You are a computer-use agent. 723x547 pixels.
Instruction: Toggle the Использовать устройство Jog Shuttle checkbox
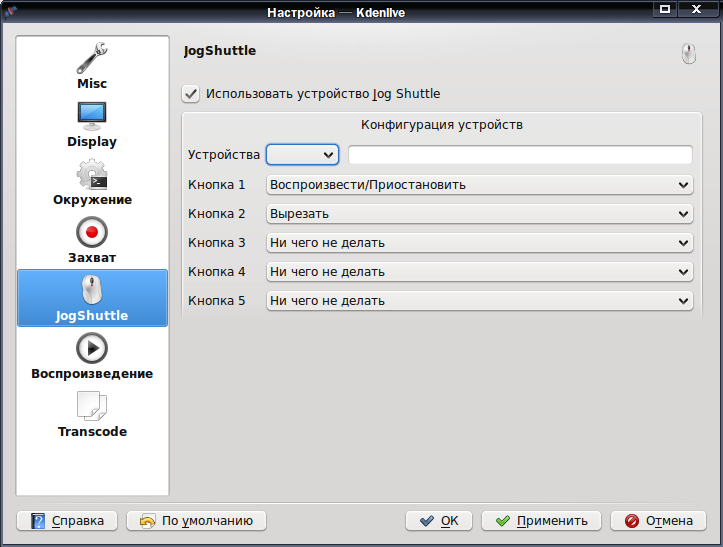[x=190, y=94]
